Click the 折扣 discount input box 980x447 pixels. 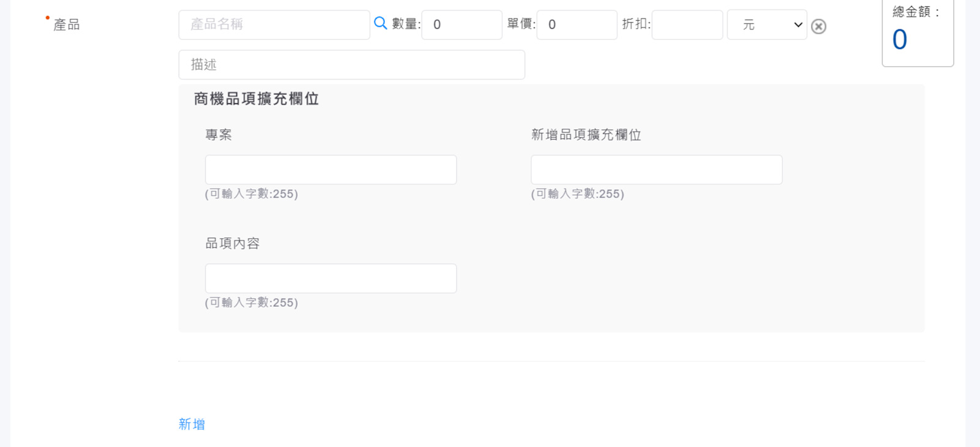[687, 25]
